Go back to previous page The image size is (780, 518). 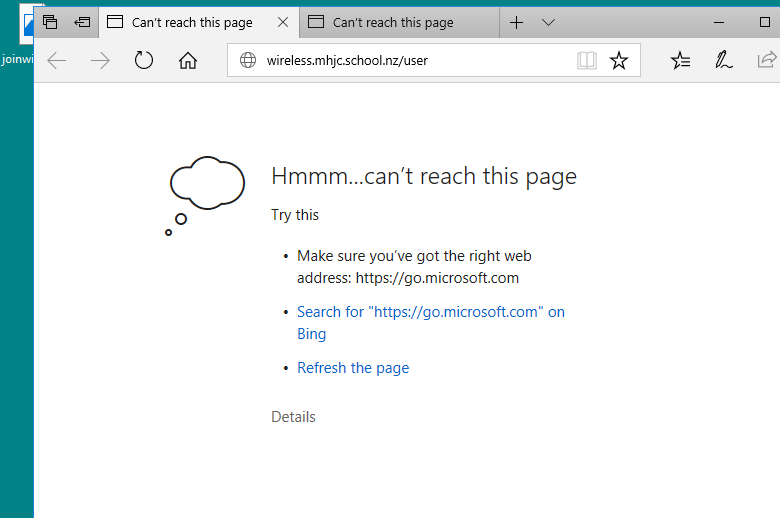[x=57, y=61]
